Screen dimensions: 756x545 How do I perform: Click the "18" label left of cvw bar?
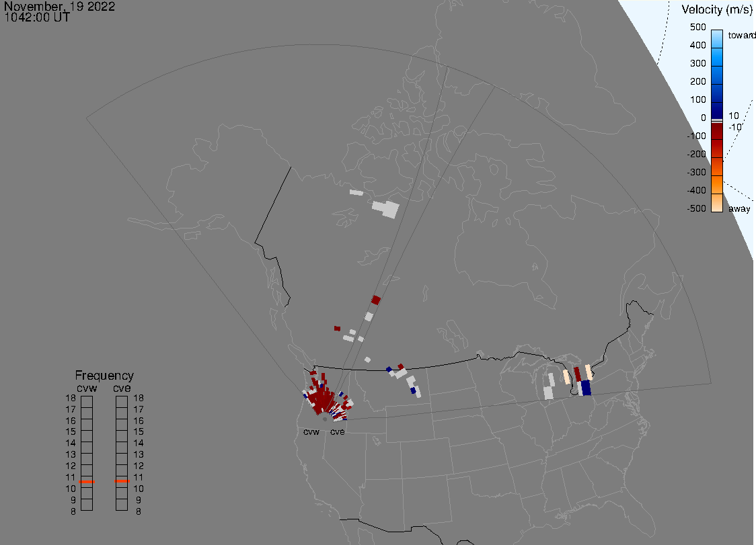coord(71,398)
